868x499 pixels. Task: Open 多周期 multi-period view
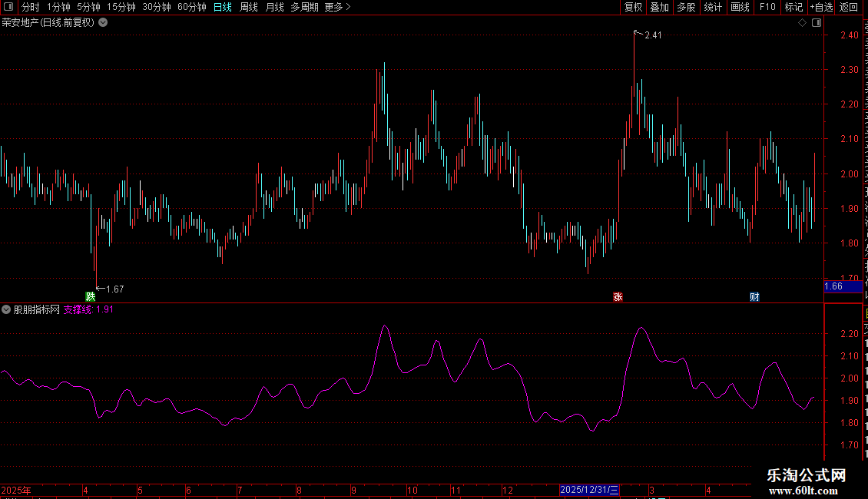[x=304, y=7]
